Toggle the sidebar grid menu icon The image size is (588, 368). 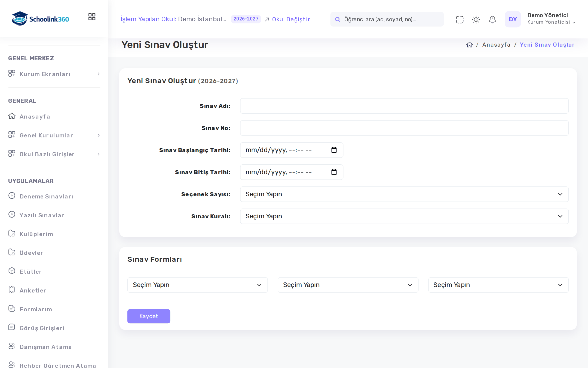tap(92, 17)
